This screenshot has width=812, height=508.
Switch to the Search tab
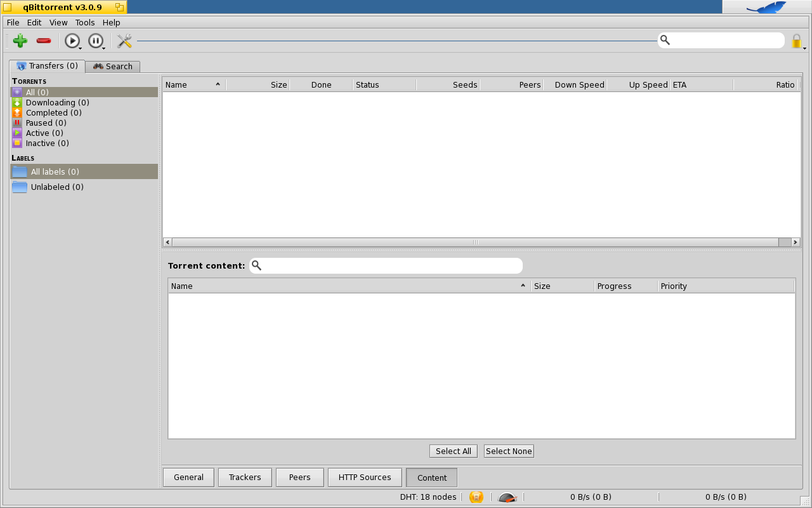(x=113, y=67)
